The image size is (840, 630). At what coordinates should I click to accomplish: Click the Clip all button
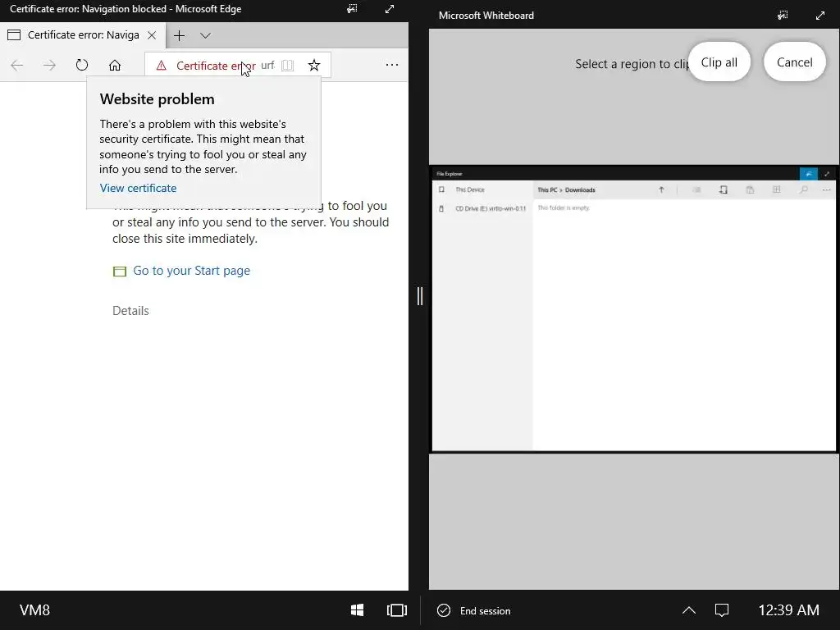tap(719, 62)
